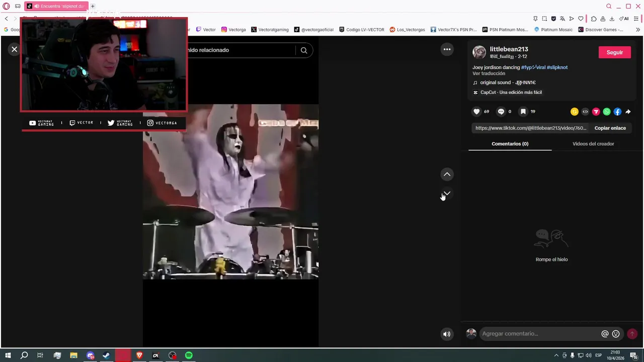Open the Discover Games bookmark
Viewport: 644px width, 362px height.
601,30
